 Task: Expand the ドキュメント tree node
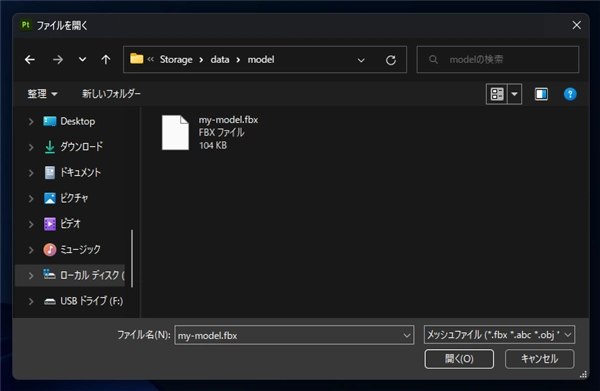(31, 173)
